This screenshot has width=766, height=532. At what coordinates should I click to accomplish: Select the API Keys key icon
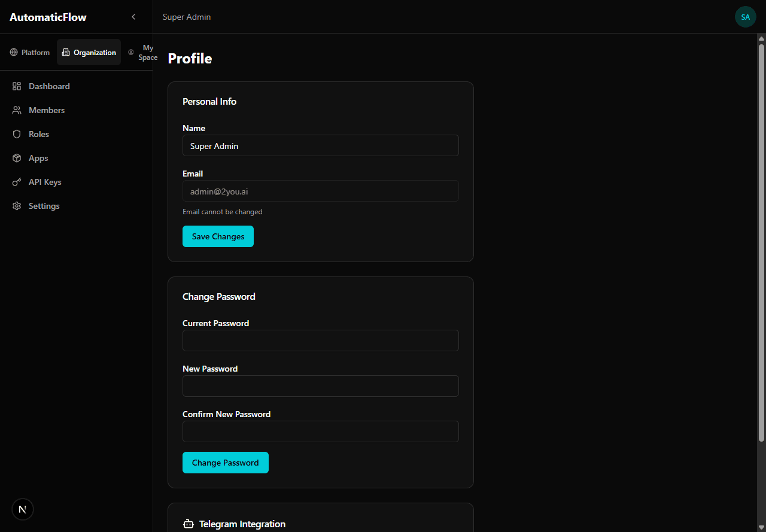17,182
